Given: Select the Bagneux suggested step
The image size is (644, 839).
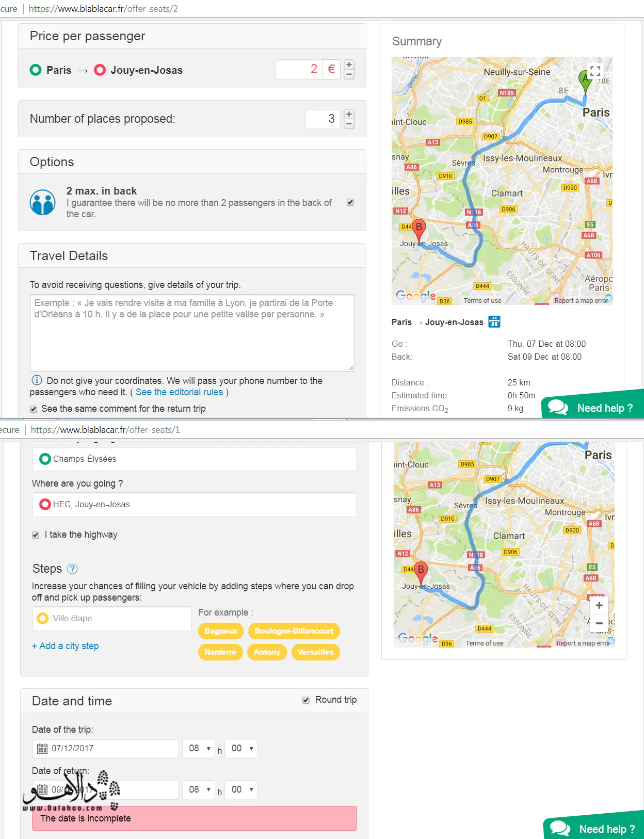Looking at the screenshot, I should [x=221, y=631].
